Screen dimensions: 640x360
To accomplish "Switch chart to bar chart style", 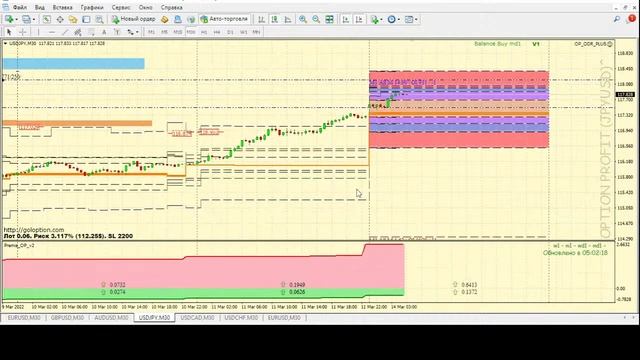I will click(261, 19).
